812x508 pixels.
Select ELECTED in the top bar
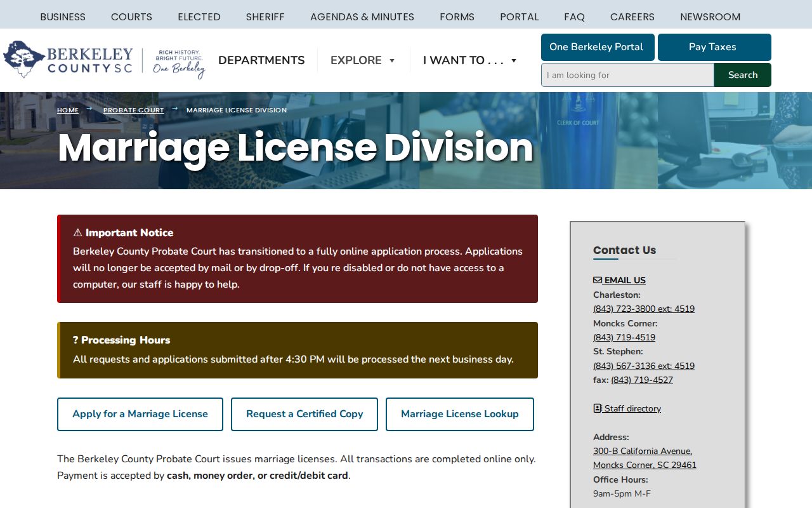(199, 17)
